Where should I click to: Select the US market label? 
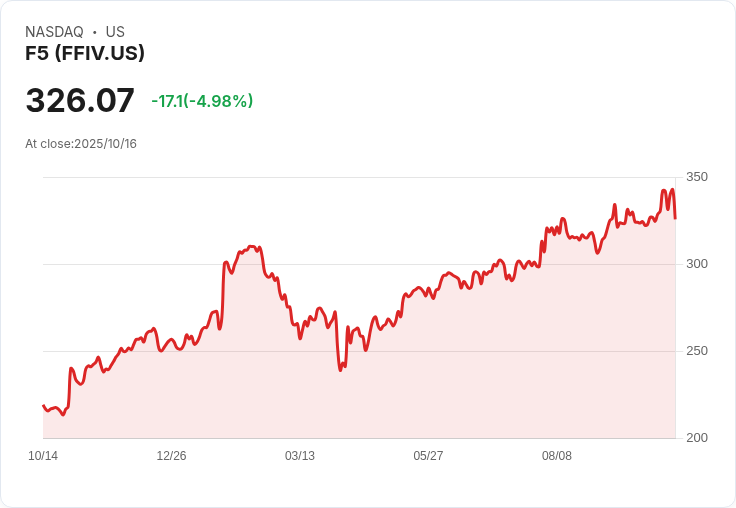click(x=115, y=32)
